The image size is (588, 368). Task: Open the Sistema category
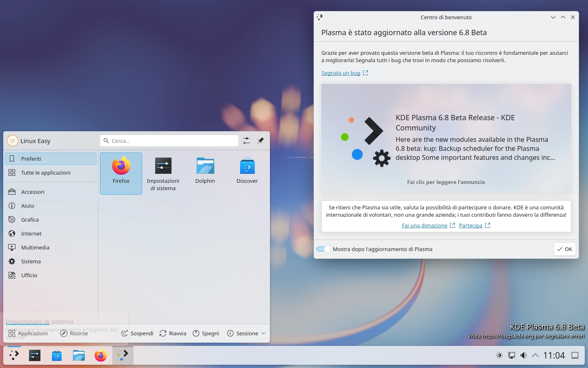click(x=51, y=261)
